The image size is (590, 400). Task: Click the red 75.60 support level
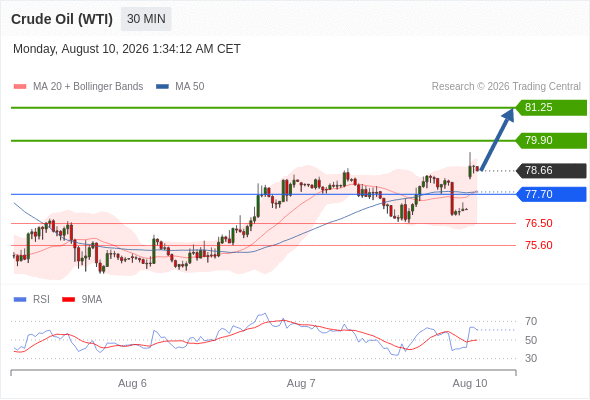538,245
